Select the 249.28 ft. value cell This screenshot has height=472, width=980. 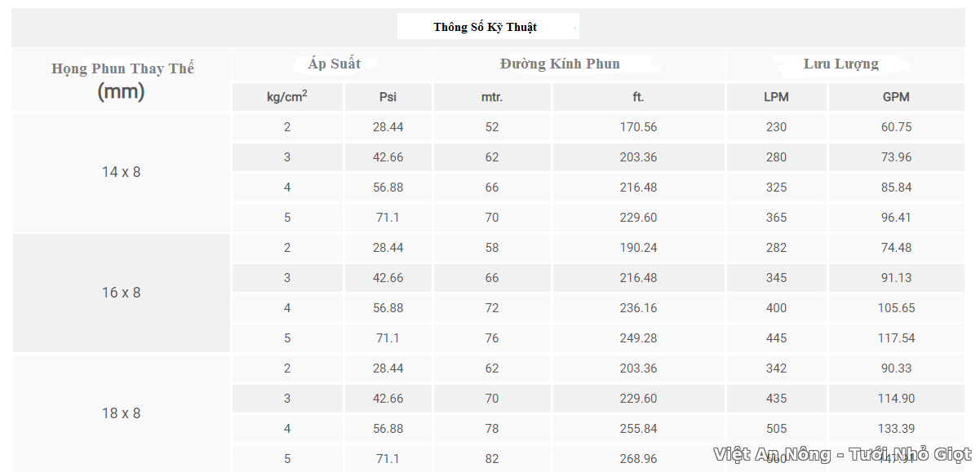638,338
